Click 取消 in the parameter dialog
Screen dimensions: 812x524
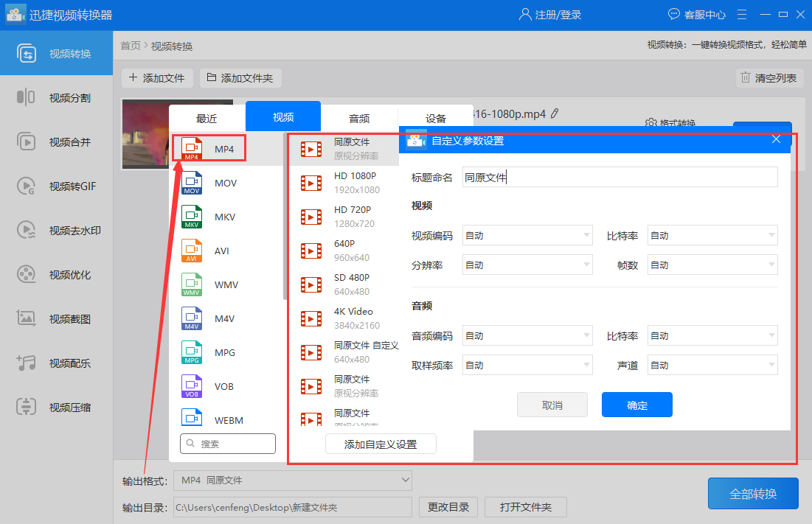click(x=552, y=405)
